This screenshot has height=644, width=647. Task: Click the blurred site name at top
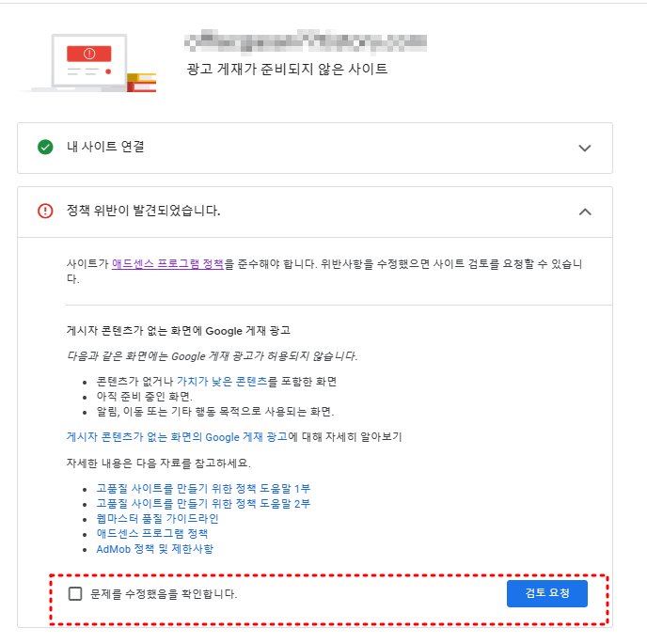(x=306, y=42)
